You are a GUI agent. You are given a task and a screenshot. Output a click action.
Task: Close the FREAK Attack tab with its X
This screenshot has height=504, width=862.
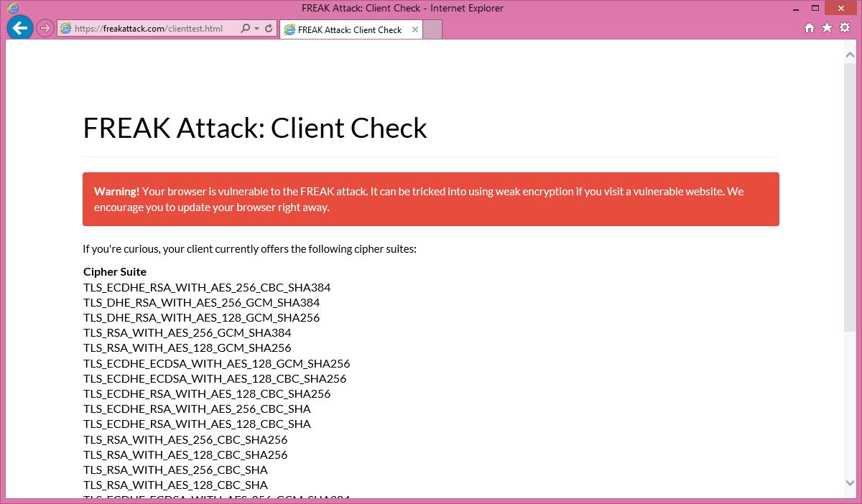[414, 30]
